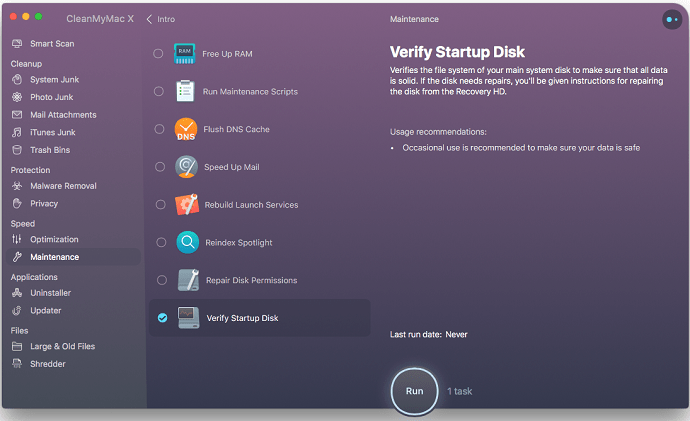Click the Free Up RAM chip icon

184,54
